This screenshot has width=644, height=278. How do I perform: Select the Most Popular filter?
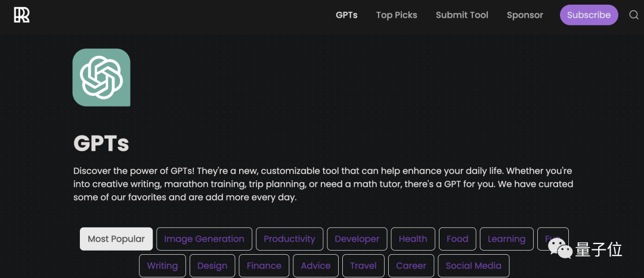tap(116, 239)
